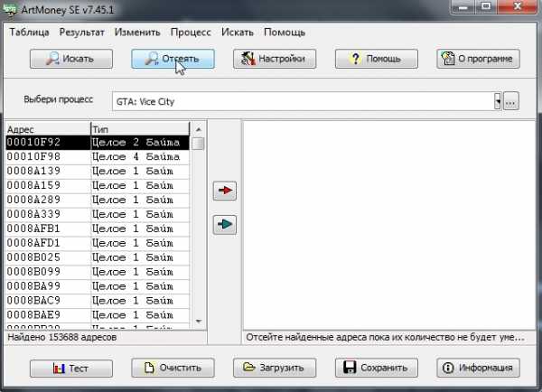The image size is (542, 392).
Task: Select address row 0008A339
Action: pos(98,214)
